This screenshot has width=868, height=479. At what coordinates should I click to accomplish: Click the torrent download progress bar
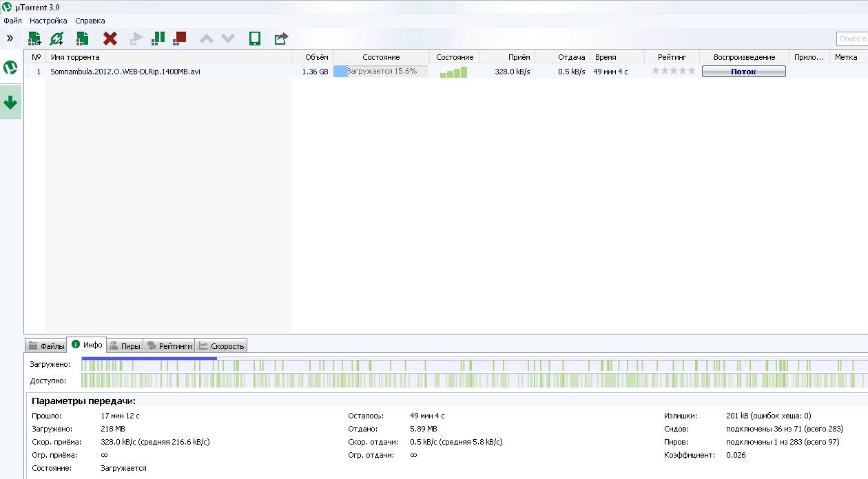click(380, 72)
